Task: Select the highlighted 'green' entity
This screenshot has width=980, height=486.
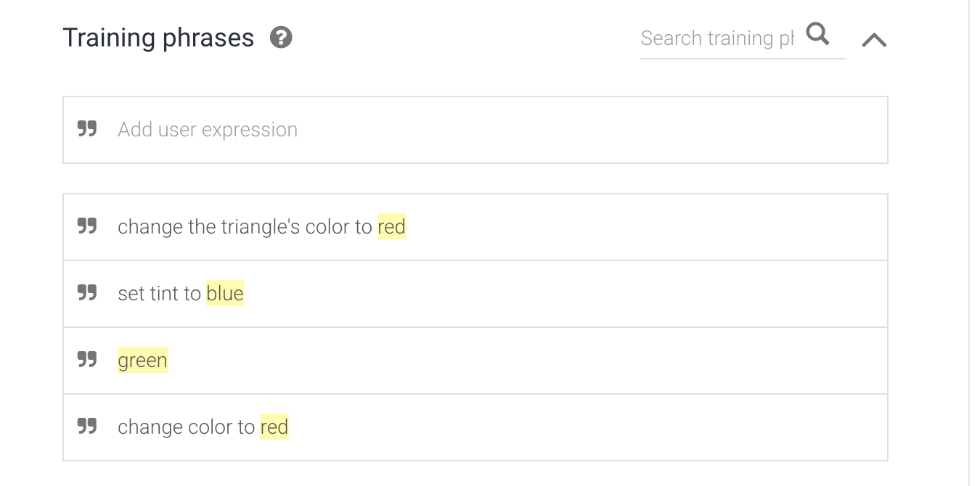Action: click(142, 361)
